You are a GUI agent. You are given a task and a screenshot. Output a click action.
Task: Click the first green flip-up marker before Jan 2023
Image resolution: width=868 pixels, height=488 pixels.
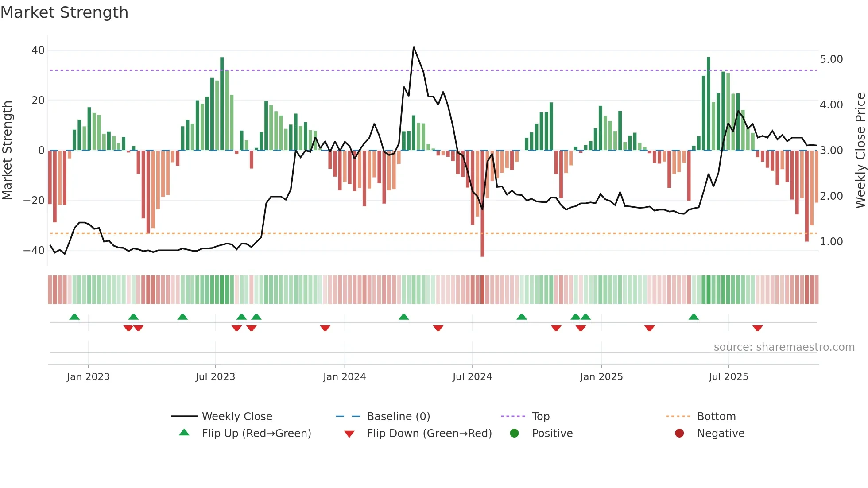pyautogui.click(x=74, y=317)
